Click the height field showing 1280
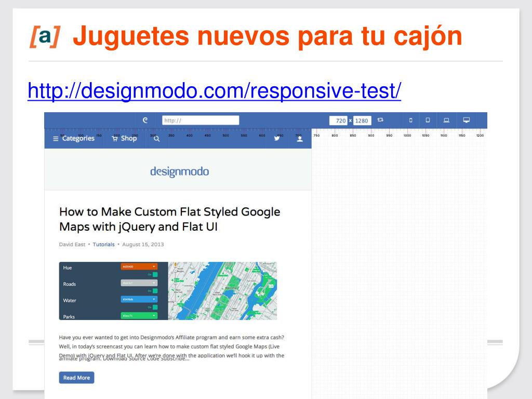Screen dimensions: 532x399 coord(362,121)
